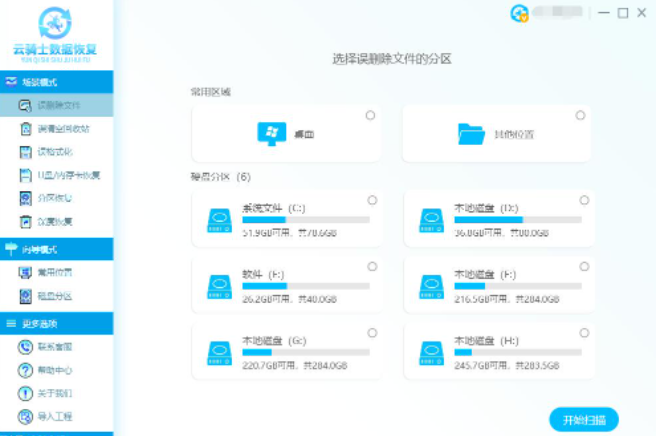
Task: Select radio button for 本地磁盘 (H:)
Action: 582,333
